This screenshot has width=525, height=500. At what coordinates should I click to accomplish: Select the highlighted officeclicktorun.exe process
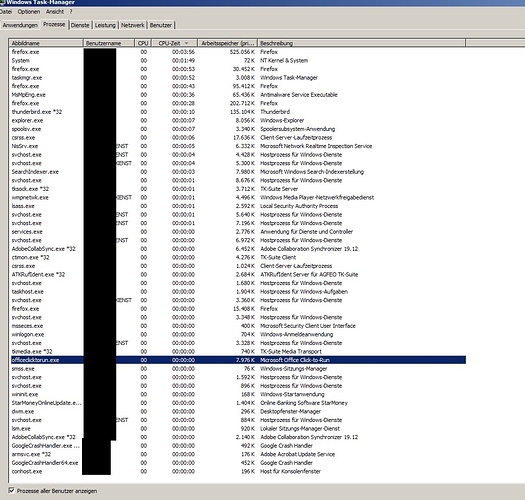[238, 360]
